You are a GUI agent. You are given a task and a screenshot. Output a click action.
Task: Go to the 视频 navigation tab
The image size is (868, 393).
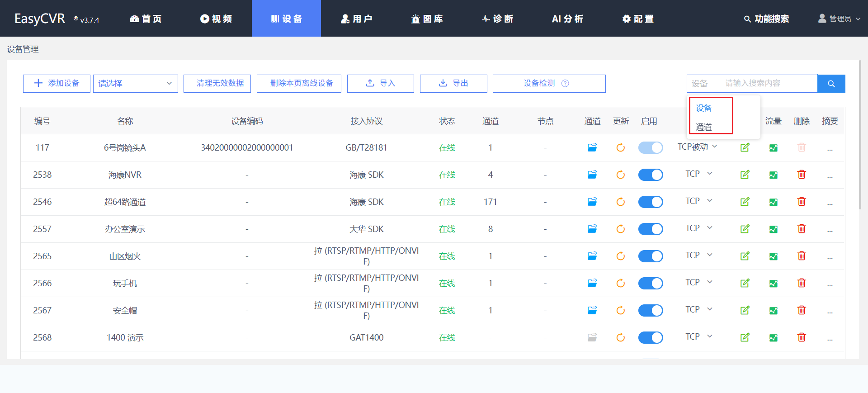[216, 19]
